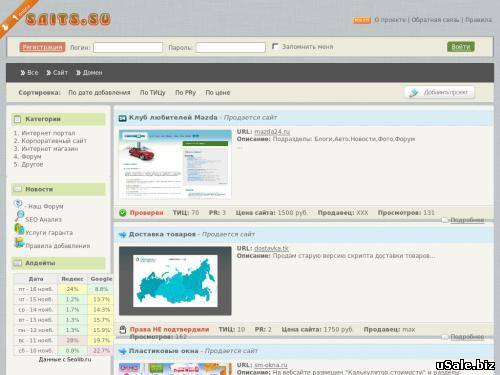
Task: Open the mazda24.ru URL link
Action: [x=272, y=132]
